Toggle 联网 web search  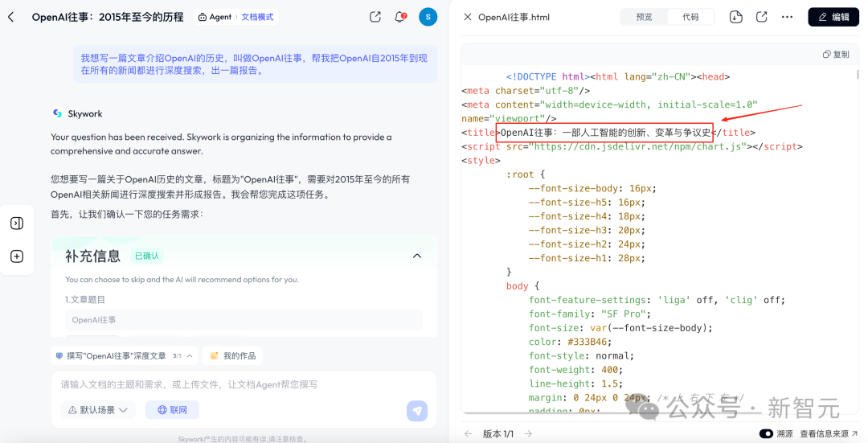[172, 410]
